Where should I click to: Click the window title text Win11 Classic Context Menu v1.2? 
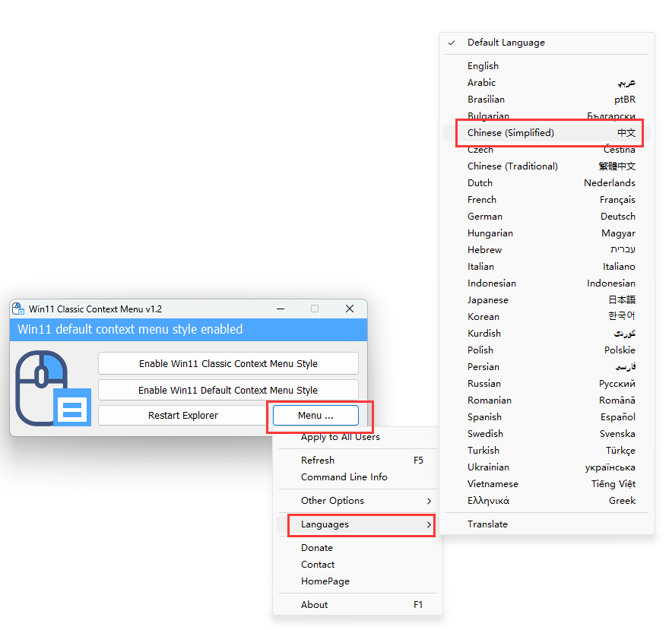pos(95,309)
